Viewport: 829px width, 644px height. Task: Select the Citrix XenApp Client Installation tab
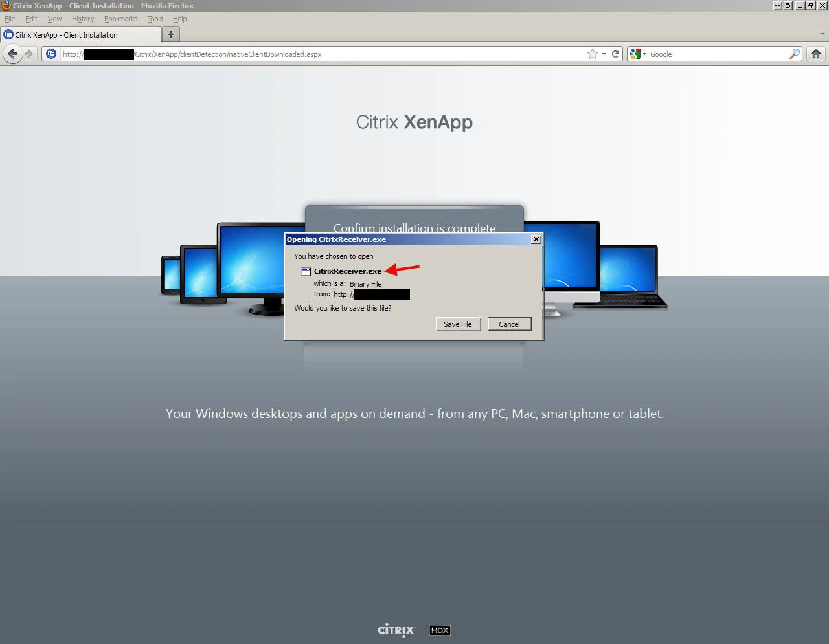coord(81,35)
